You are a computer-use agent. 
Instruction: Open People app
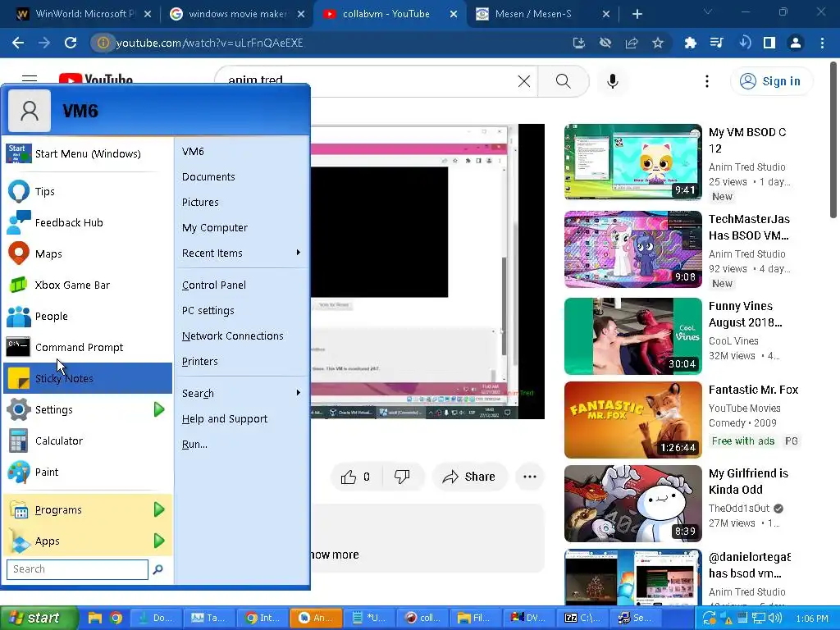88,316
